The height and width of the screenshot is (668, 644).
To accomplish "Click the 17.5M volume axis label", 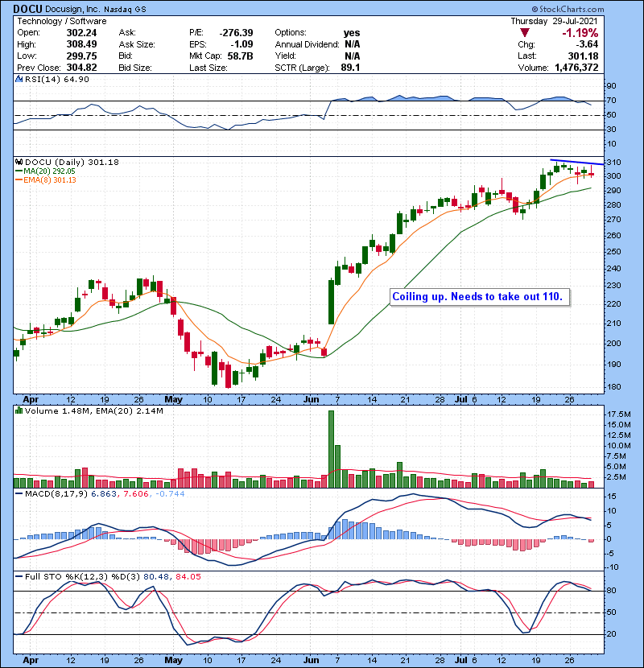I will (x=619, y=414).
